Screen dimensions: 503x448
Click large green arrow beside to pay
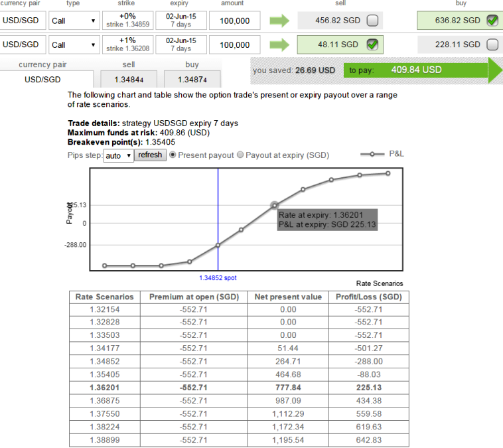pyautogui.click(x=495, y=70)
